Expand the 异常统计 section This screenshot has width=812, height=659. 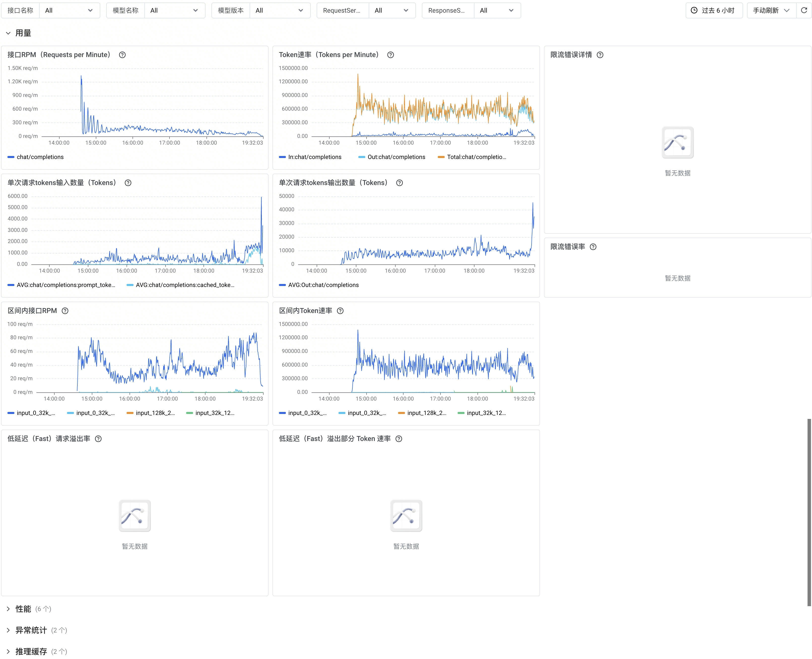tap(8, 630)
